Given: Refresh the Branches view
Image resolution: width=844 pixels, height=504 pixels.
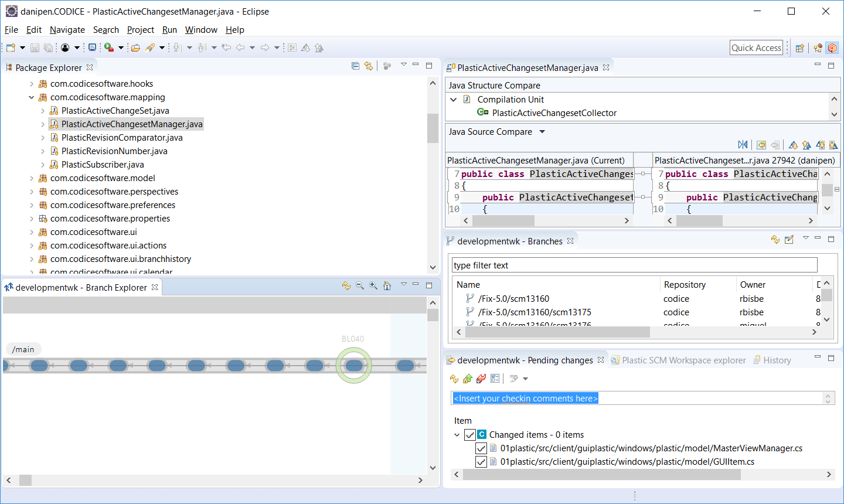Looking at the screenshot, I should (x=775, y=239).
